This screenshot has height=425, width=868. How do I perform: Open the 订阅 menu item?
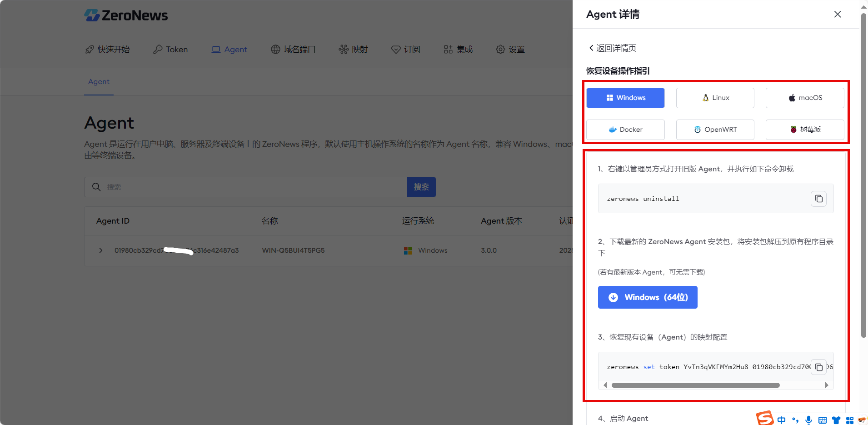pos(406,50)
